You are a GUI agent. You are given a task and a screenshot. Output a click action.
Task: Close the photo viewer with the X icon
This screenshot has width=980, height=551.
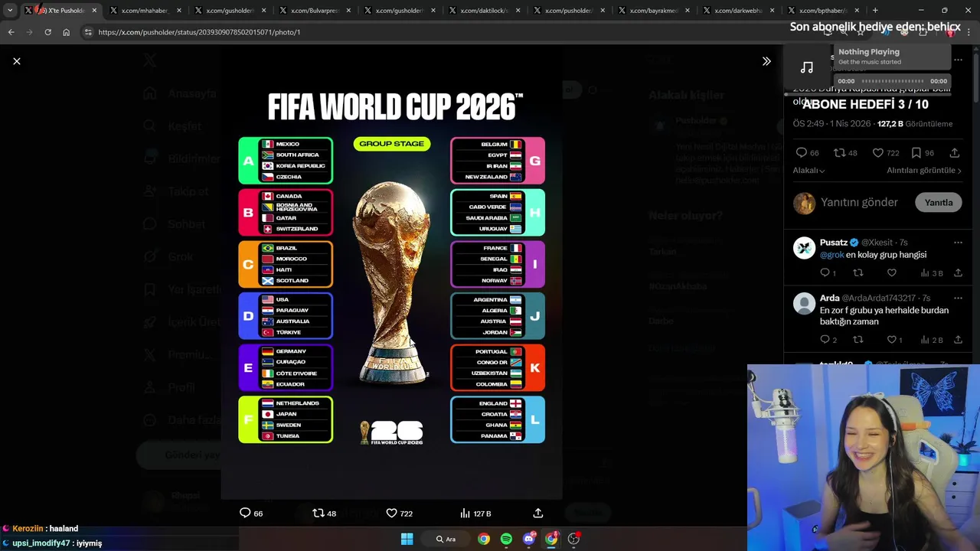[17, 61]
